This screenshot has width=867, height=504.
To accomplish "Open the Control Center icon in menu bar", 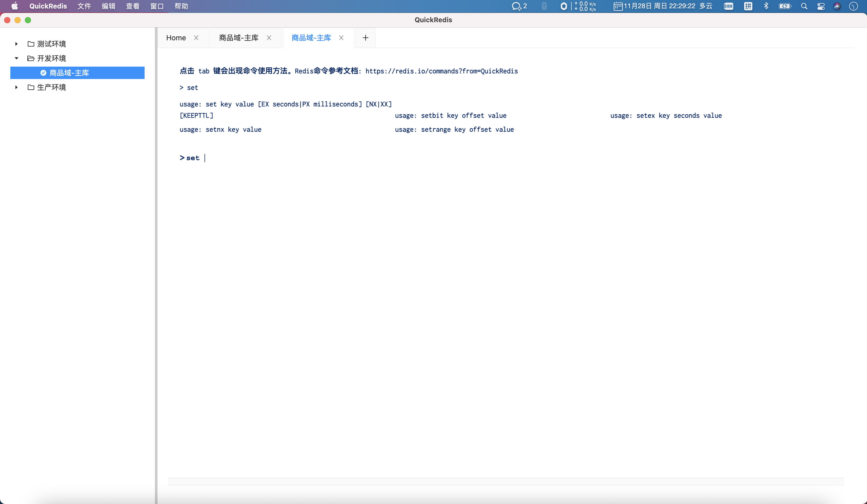I will (x=821, y=6).
